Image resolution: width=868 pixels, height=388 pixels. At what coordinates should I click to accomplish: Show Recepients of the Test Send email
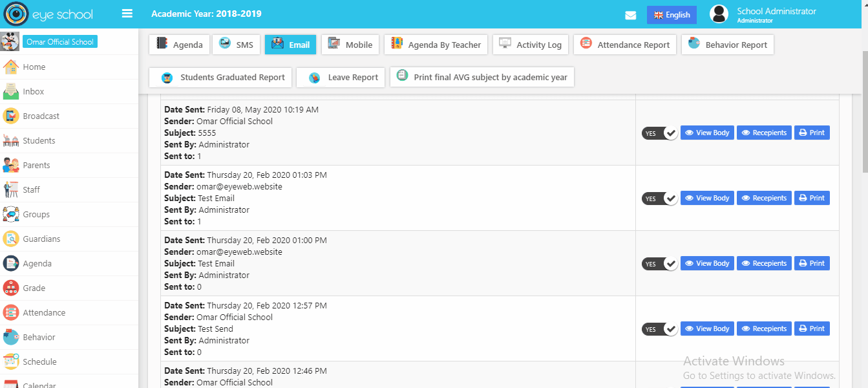(764, 329)
